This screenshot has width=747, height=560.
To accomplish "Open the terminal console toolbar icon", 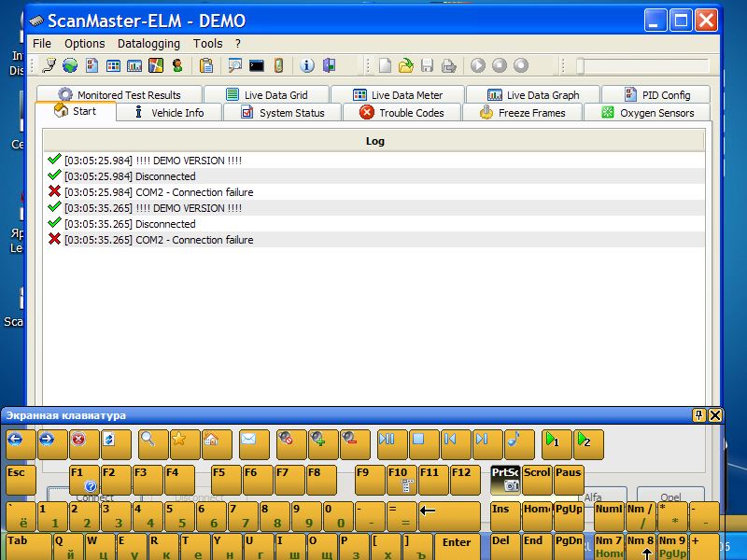I will point(256,65).
